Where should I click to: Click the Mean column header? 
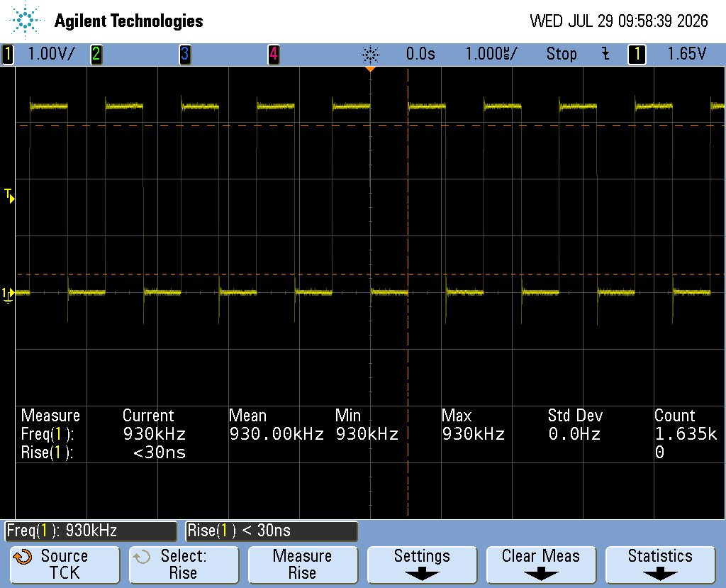(x=247, y=415)
